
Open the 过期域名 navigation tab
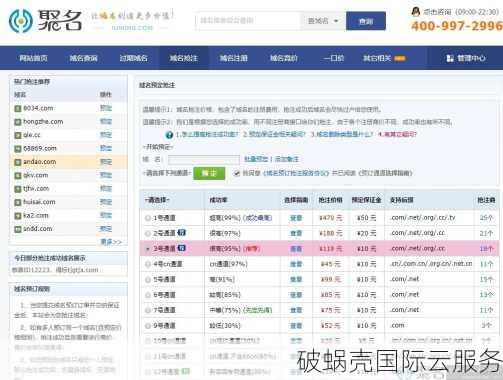133,58
